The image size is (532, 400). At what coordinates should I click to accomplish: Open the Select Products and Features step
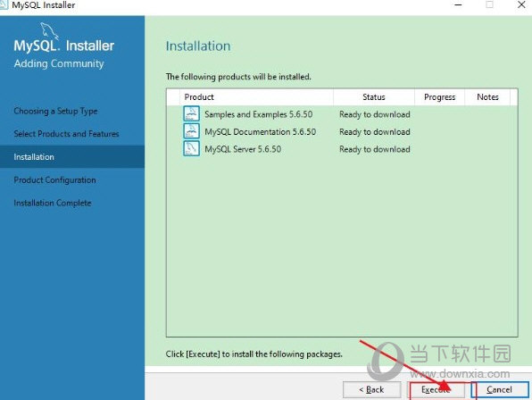click(x=66, y=134)
